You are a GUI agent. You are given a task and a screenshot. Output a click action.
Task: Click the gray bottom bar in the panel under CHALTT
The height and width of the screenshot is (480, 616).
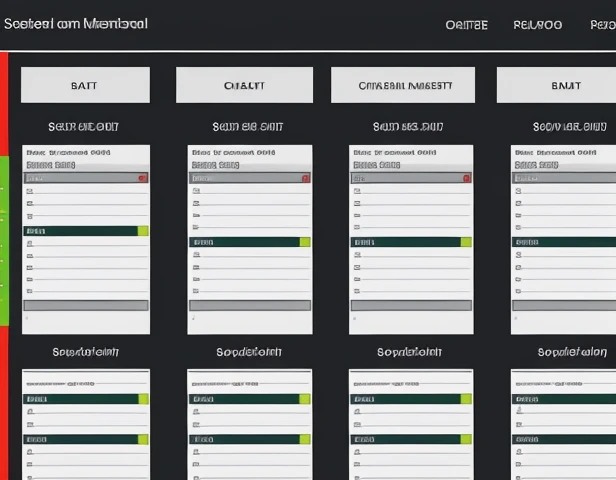(x=248, y=305)
